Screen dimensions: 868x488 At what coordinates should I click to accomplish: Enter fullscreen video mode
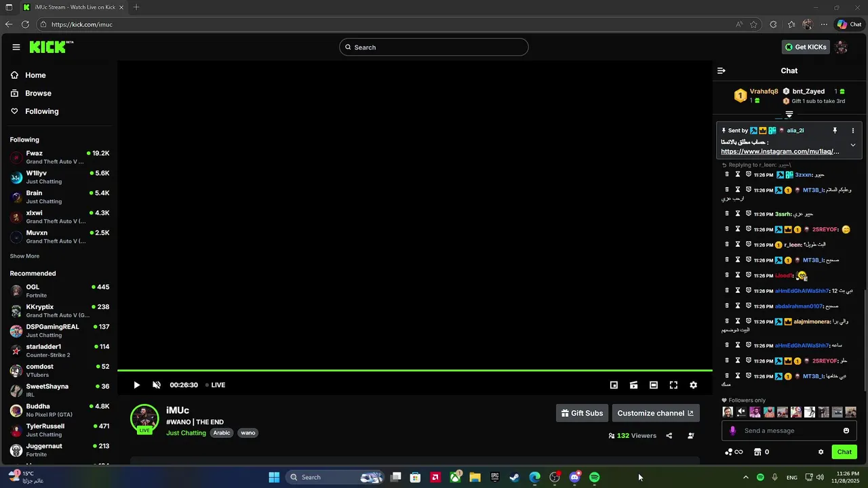673,385
